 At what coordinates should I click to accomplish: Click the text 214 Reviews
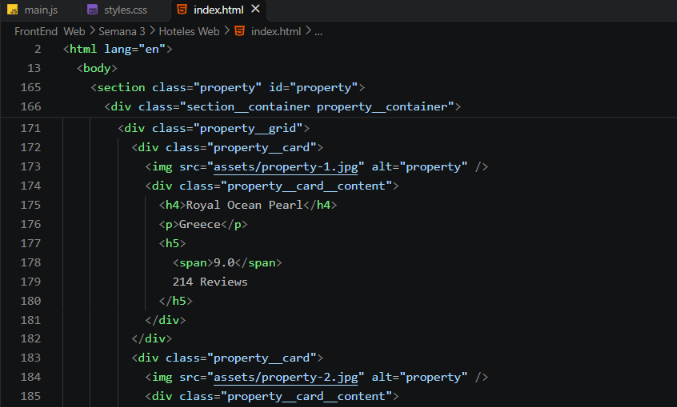pos(210,282)
